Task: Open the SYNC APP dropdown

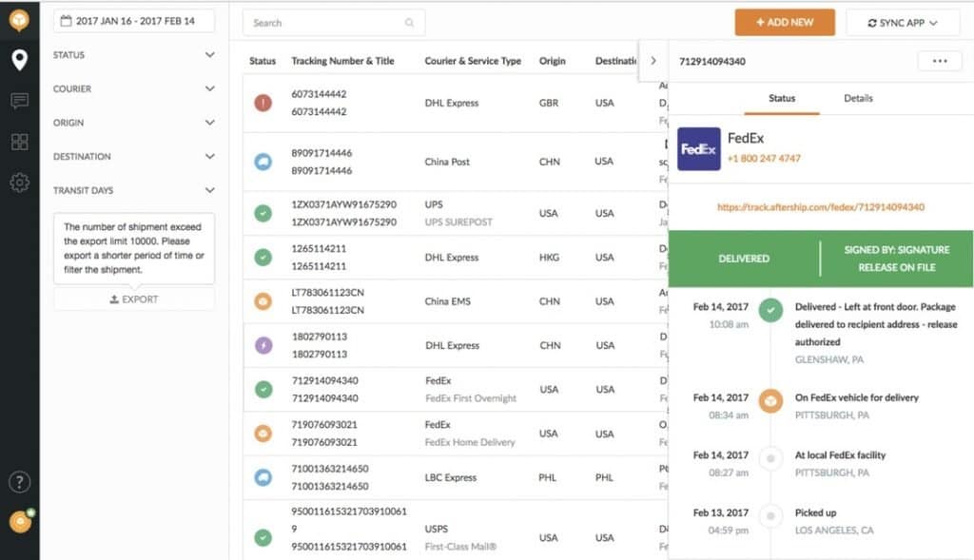Action: [903, 23]
